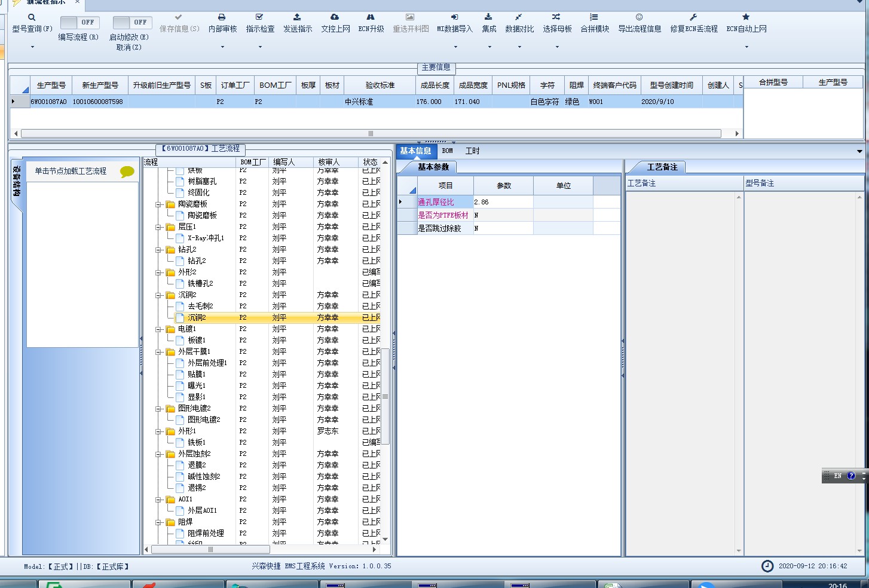Image resolution: width=869 pixels, height=588 pixels.
Task: Open dropdown arrow under MI数据导入
Action: click(x=455, y=47)
